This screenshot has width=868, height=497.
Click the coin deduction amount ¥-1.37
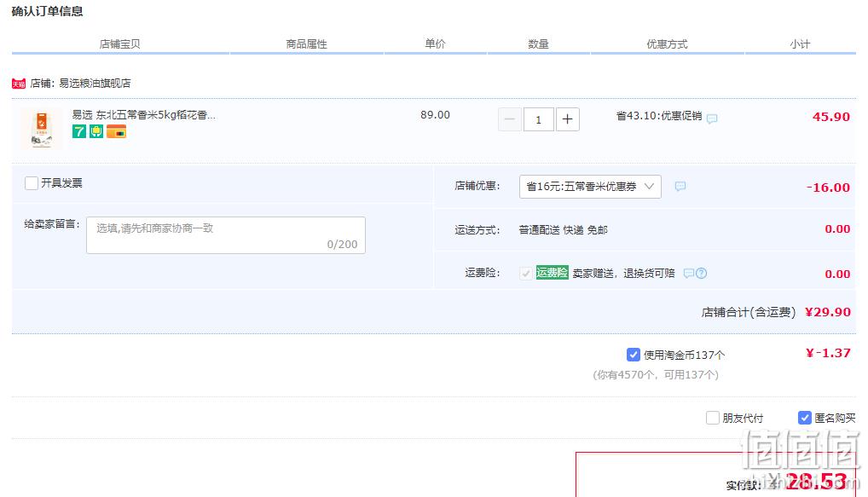pos(828,353)
